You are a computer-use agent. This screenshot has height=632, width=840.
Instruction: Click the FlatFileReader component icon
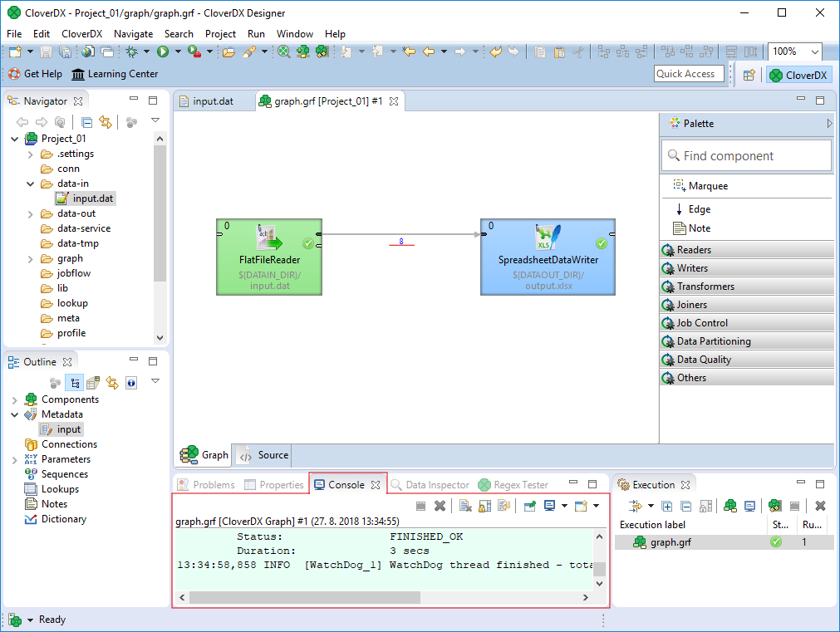[269, 238]
